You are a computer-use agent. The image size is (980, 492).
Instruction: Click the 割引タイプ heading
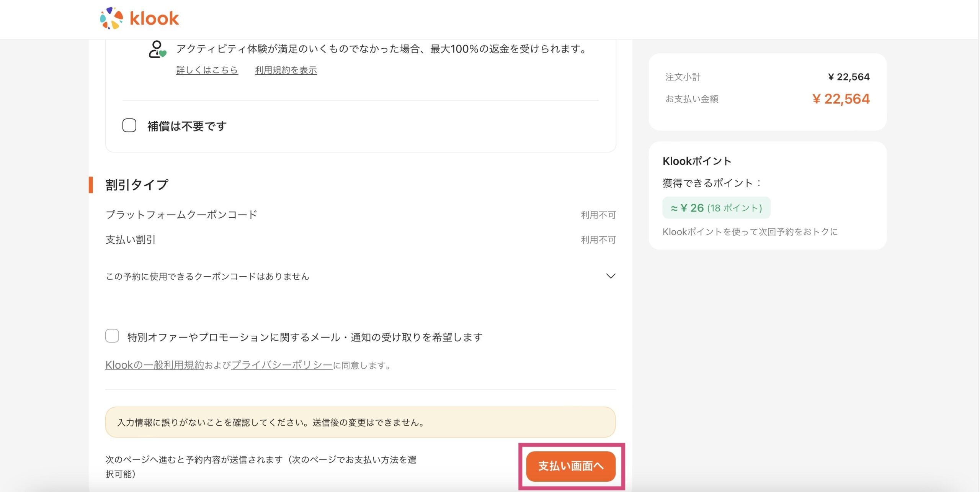(137, 185)
